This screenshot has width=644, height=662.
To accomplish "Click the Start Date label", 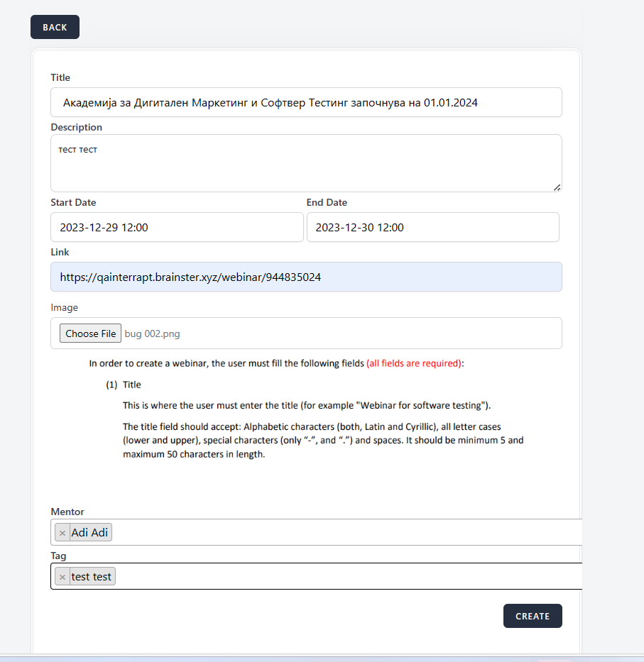I will coord(73,202).
